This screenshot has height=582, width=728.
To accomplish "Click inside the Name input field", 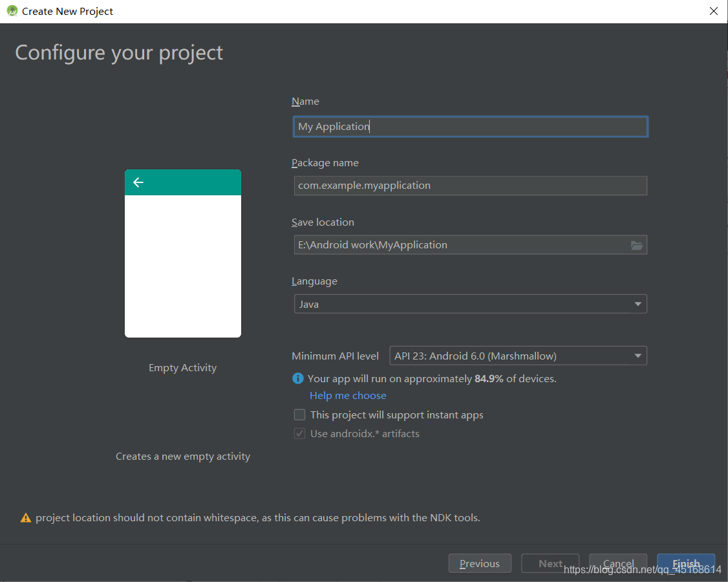I will [470, 126].
